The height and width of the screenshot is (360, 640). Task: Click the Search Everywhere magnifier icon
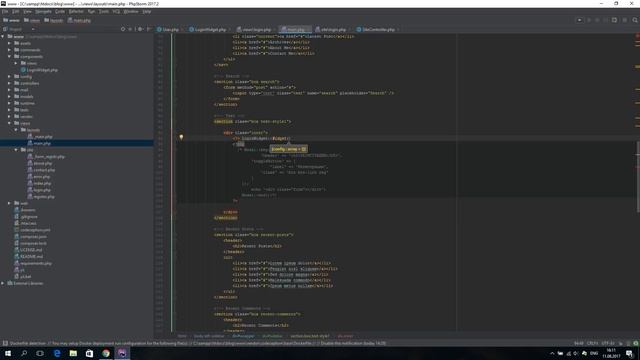click(x=635, y=20)
